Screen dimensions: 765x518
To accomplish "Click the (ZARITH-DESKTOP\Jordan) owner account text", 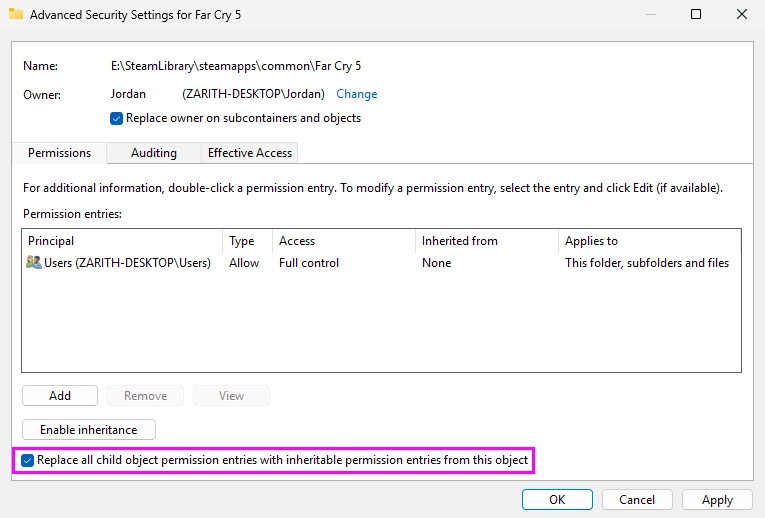I will (253, 94).
